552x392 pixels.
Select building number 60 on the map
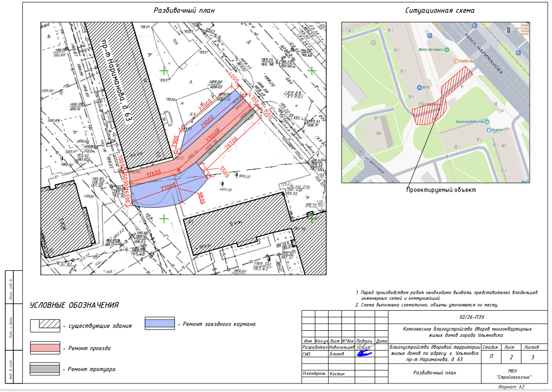[x=378, y=134]
